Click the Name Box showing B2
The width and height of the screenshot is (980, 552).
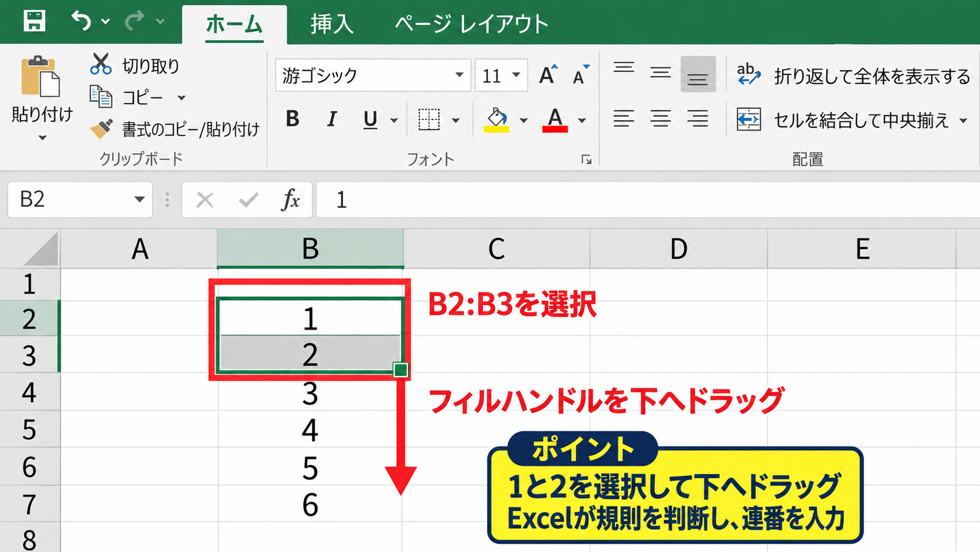click(x=80, y=200)
